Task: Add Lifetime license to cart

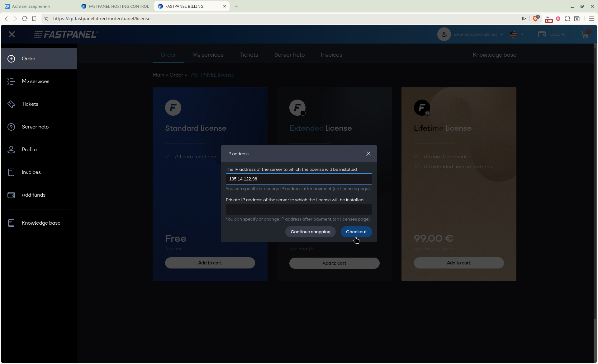Action: [459, 263]
